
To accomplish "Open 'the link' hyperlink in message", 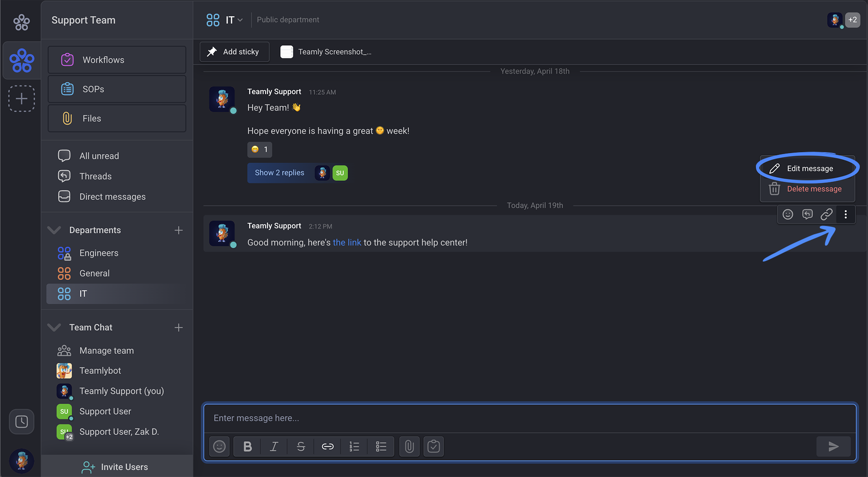I will 347,242.
